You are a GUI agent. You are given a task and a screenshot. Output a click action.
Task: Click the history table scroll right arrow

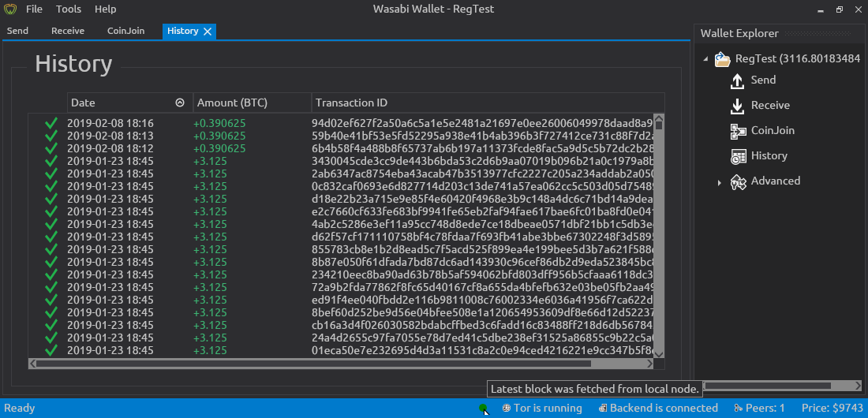click(x=650, y=364)
